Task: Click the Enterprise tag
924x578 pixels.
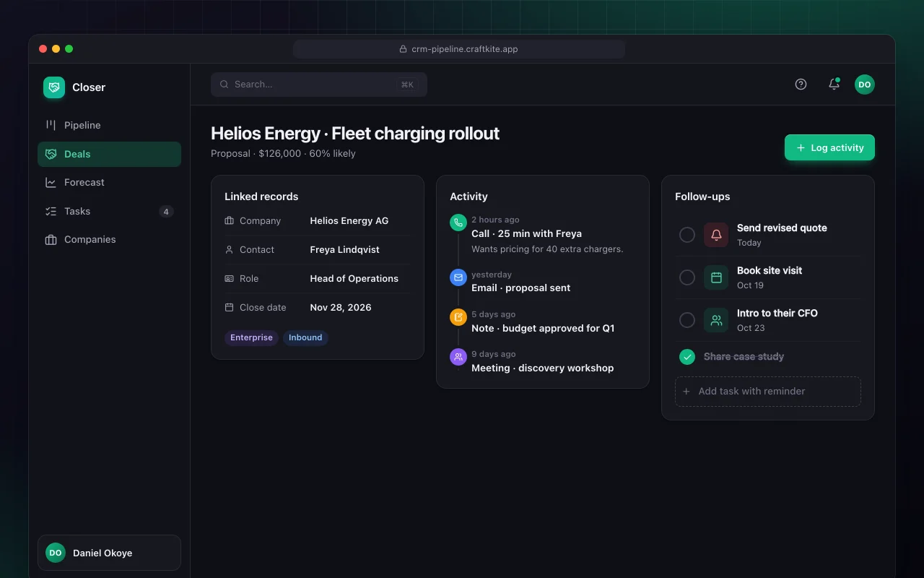Action: [251, 337]
